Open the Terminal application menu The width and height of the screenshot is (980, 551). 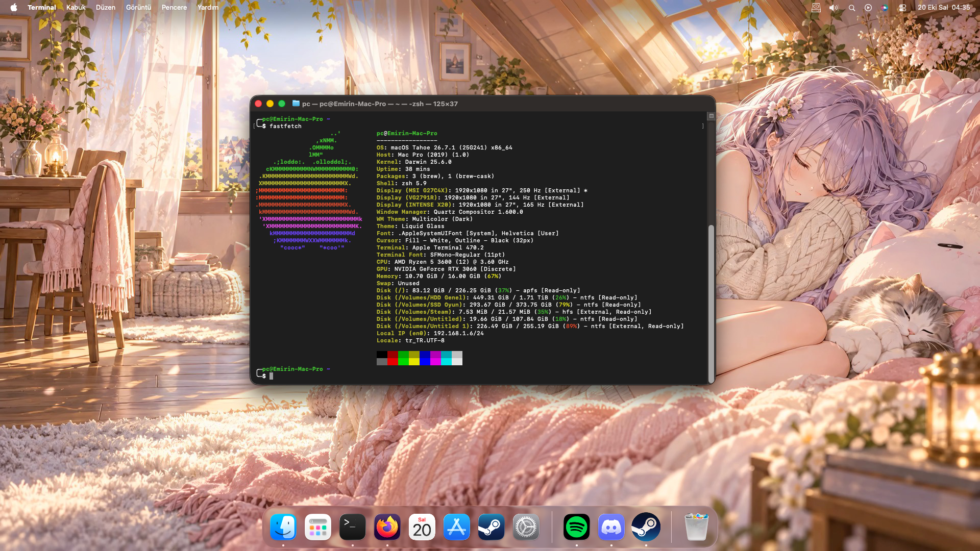(x=42, y=7)
